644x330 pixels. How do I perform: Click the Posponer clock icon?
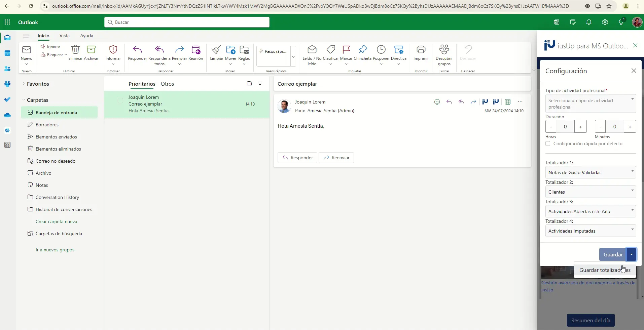pyautogui.click(x=381, y=50)
